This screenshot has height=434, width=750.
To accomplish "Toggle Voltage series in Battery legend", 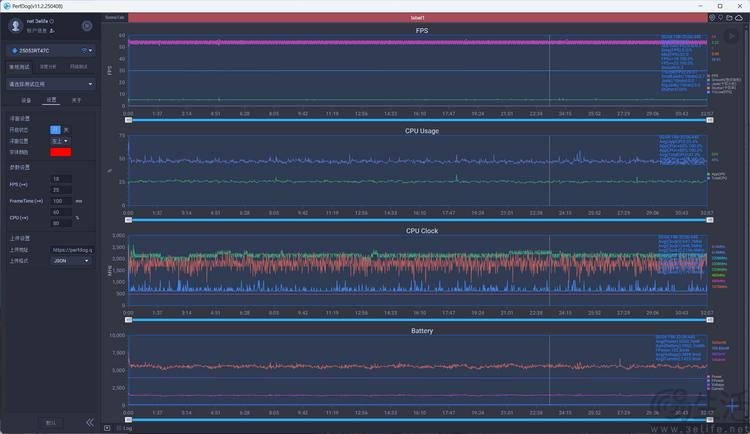I will point(716,385).
